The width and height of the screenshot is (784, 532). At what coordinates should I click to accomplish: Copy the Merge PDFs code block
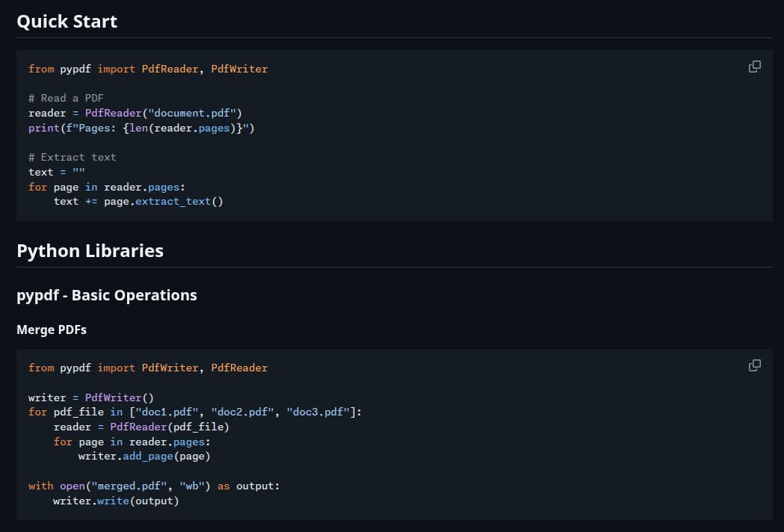[754, 365]
